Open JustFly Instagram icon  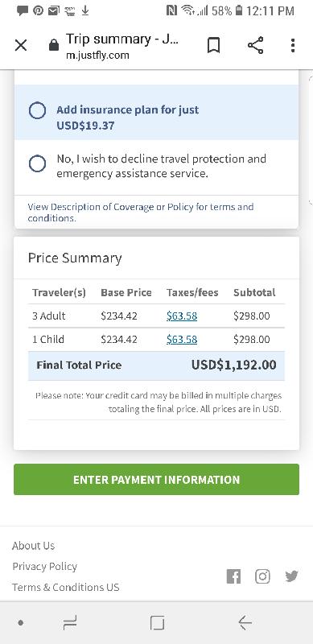(x=262, y=576)
